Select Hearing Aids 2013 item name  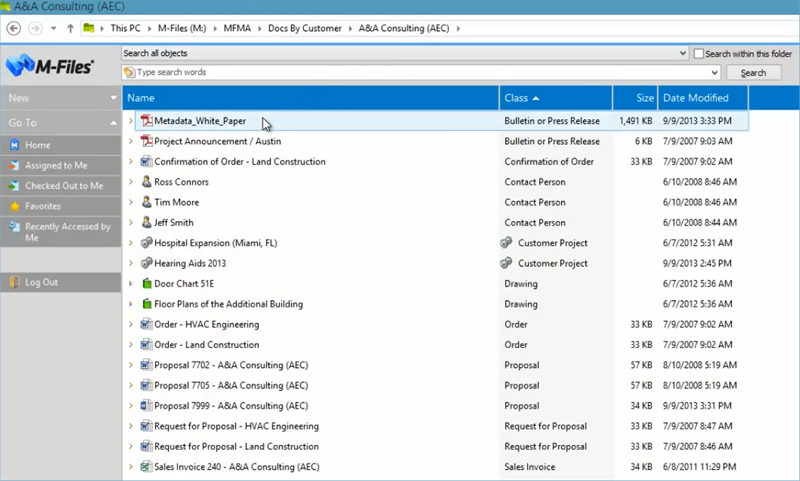(x=190, y=263)
